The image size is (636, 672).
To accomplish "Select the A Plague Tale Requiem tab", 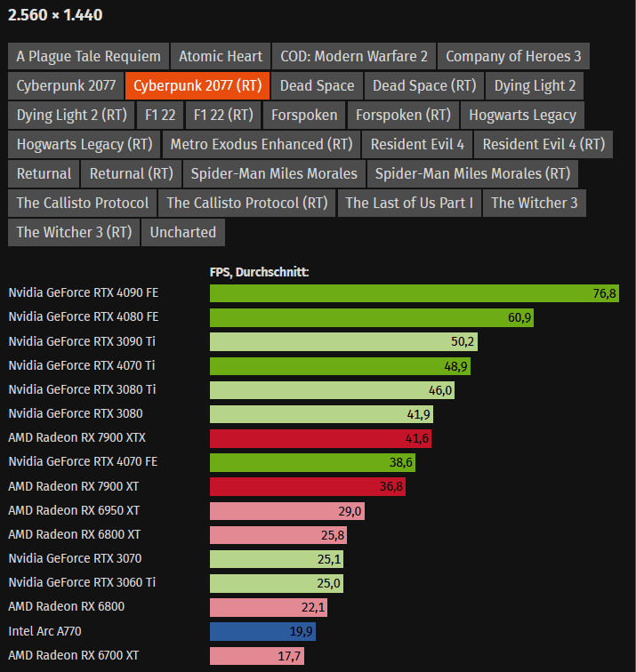I will pyautogui.click(x=88, y=56).
